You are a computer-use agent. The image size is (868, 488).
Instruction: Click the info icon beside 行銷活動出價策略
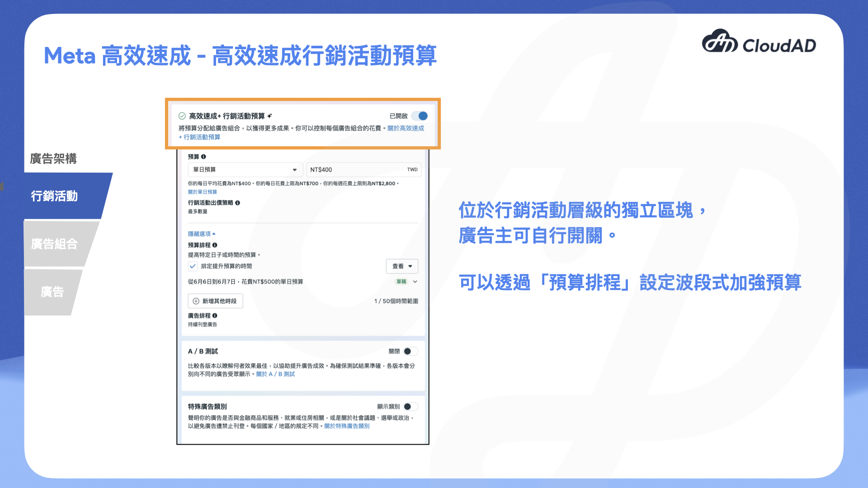(x=238, y=203)
